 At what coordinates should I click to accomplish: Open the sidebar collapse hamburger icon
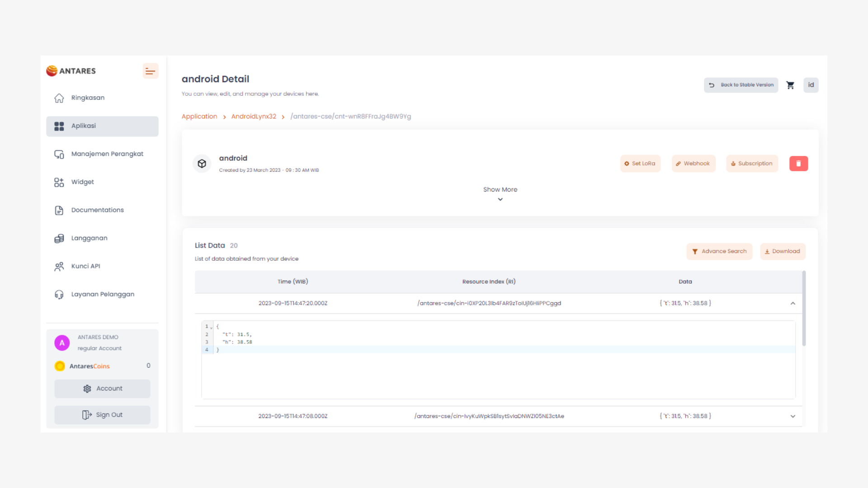(x=151, y=71)
